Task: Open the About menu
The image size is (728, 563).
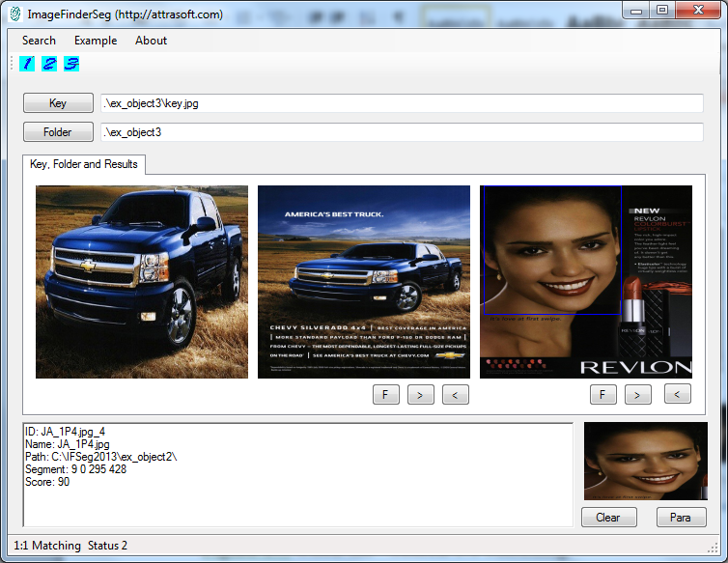Action: coord(151,41)
